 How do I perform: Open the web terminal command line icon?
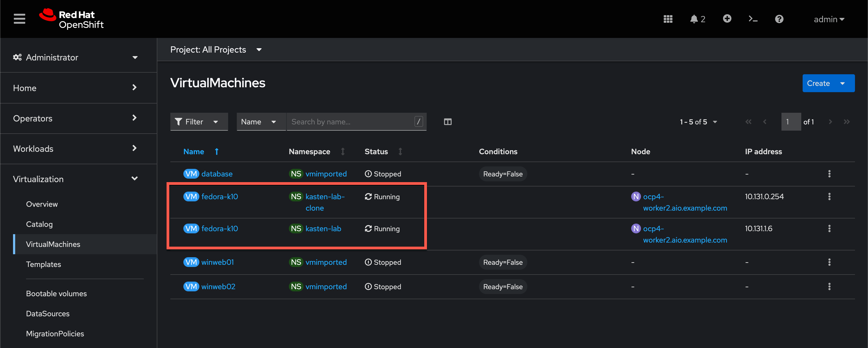point(753,19)
